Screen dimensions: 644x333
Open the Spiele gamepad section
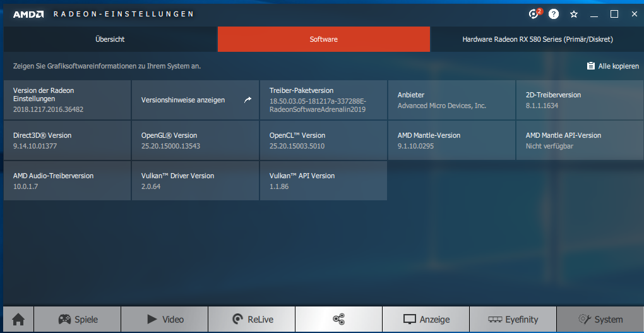(78, 320)
